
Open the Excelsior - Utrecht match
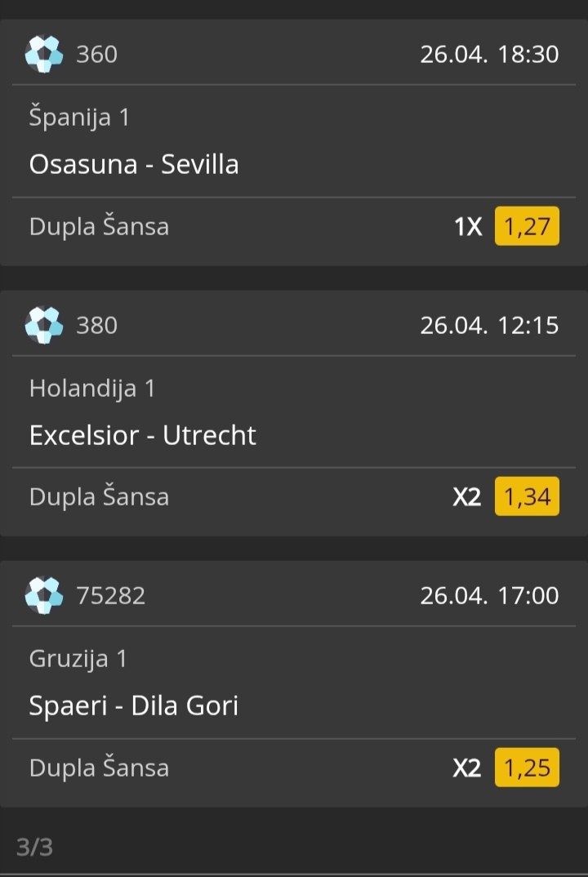[x=143, y=435]
